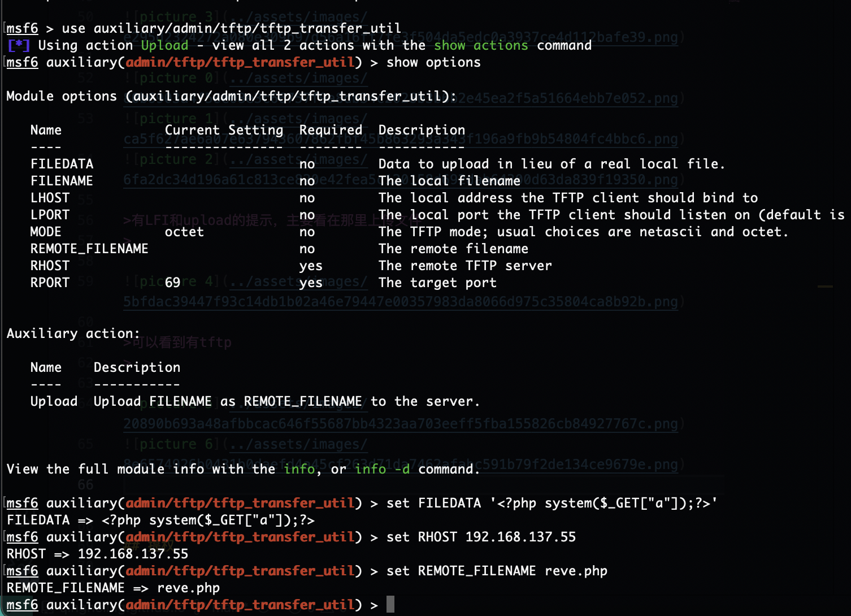Click the FILEDATA option name

point(62,164)
